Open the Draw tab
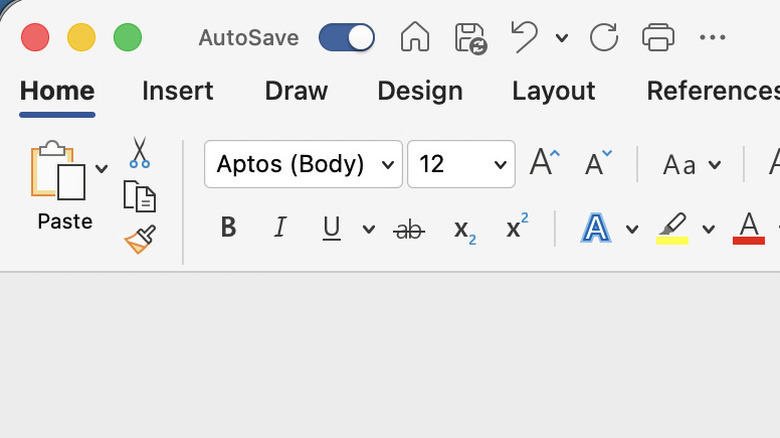Viewport: 780px width, 438px height. click(296, 91)
